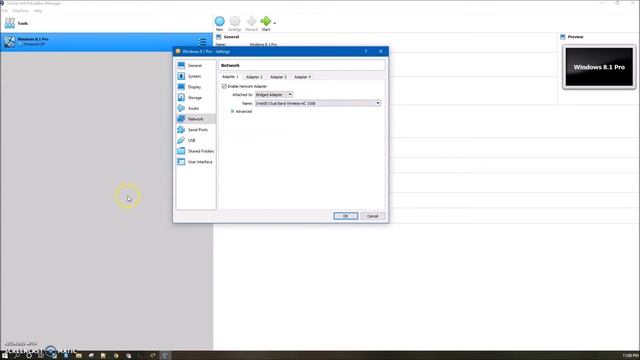The width and height of the screenshot is (640, 360).
Task: Switch to Adapter 4 tab
Action: click(302, 77)
